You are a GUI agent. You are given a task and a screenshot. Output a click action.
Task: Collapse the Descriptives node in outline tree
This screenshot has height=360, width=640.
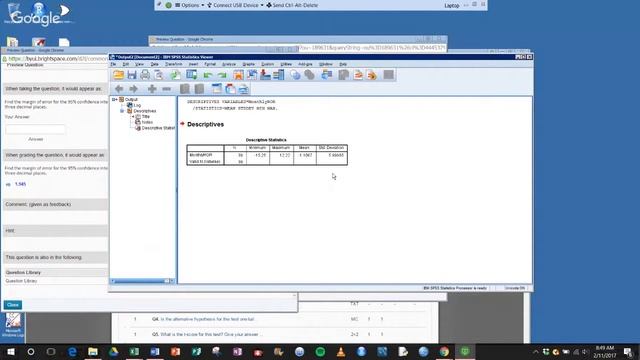(x=122, y=111)
